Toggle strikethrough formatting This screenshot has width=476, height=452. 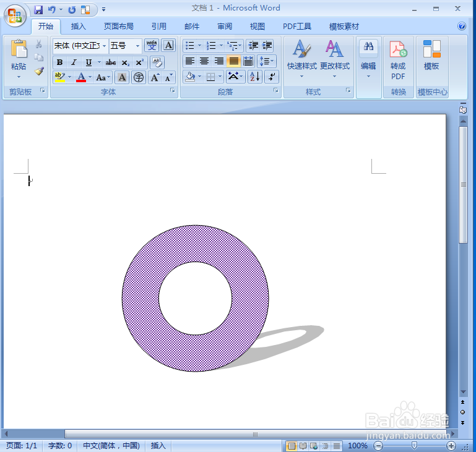tap(111, 62)
